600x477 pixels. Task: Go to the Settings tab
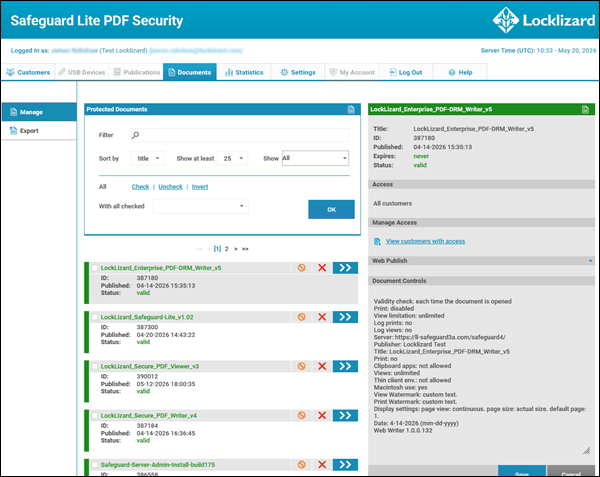(298, 72)
